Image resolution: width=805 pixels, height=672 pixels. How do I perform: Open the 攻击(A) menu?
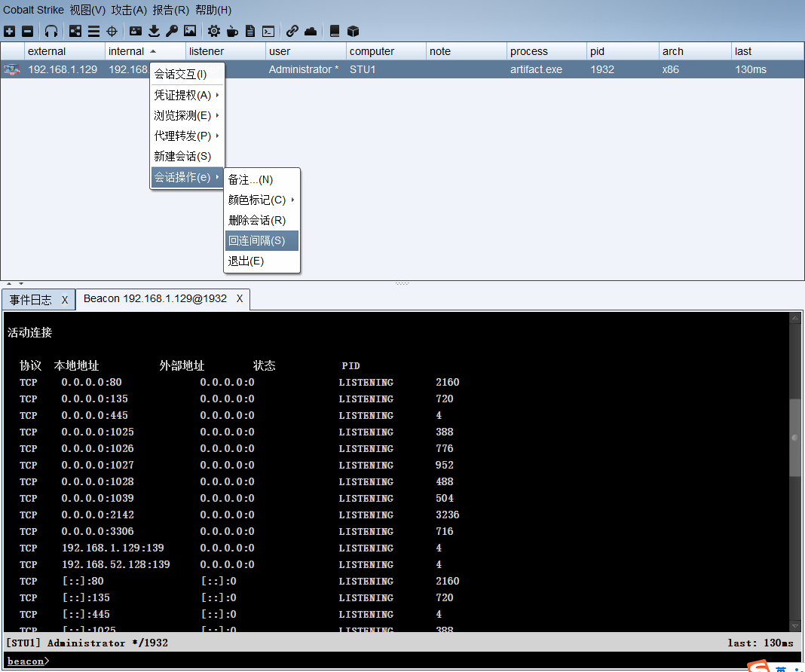coord(129,10)
